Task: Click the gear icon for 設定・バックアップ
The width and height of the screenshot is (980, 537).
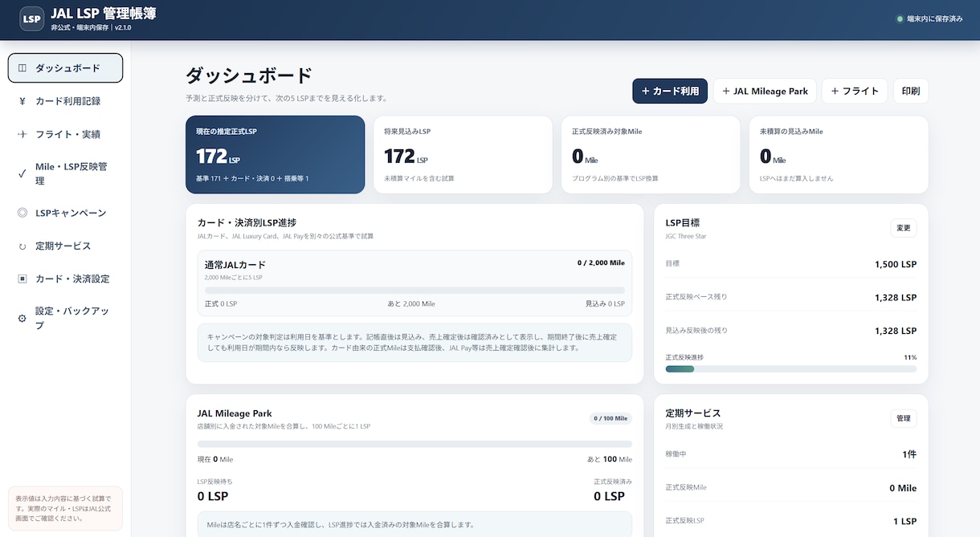Action: coord(22,319)
